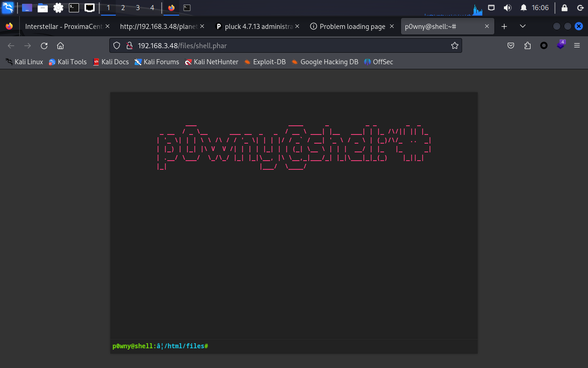Screen dimensions: 588x368
Task: Close the Problem loading page tab
Action: pyautogui.click(x=392, y=27)
